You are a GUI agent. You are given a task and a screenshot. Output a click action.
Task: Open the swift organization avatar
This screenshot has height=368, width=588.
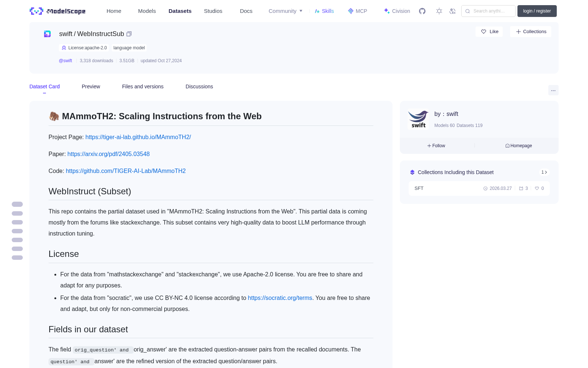click(418, 119)
